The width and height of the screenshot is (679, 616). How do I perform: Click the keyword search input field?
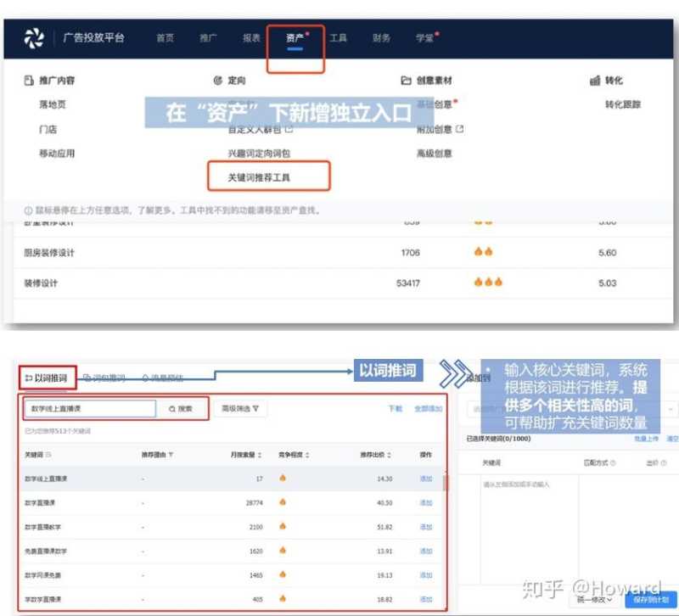click(x=89, y=408)
